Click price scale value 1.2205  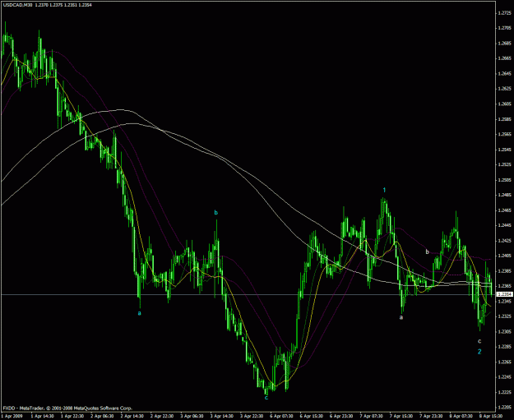pos(502,407)
